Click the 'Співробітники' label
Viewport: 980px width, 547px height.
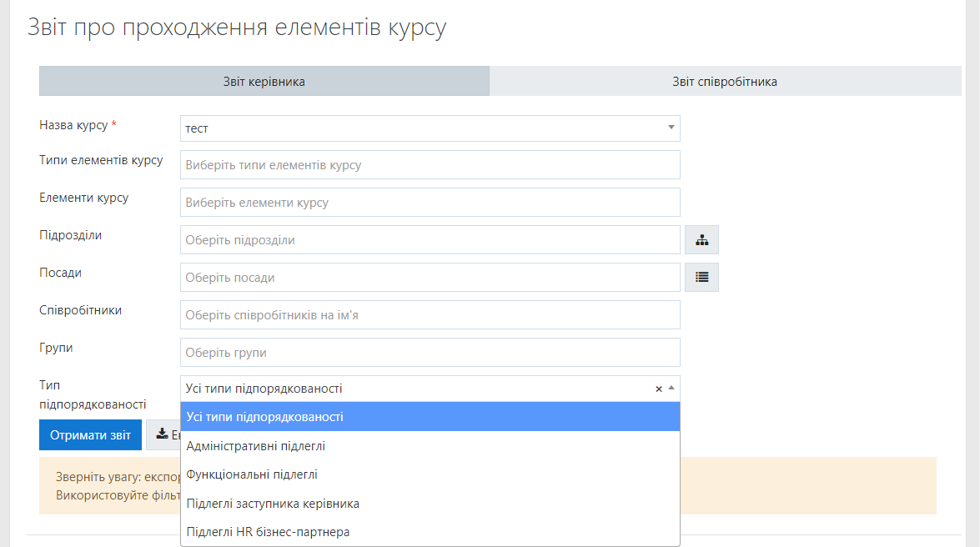click(x=80, y=310)
